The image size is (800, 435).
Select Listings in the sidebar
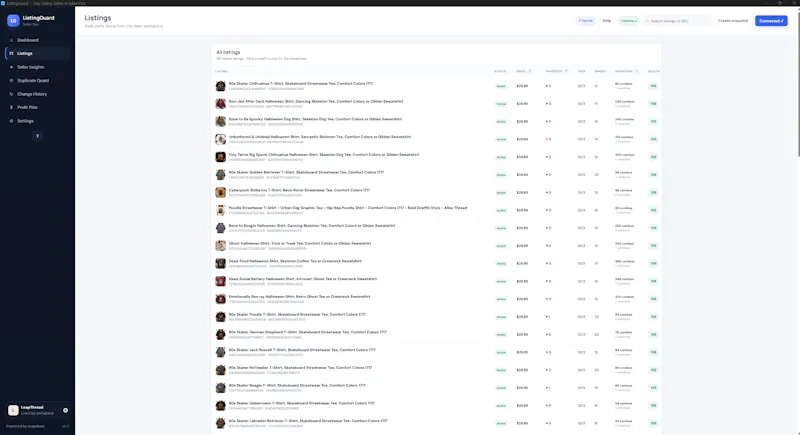37,53
